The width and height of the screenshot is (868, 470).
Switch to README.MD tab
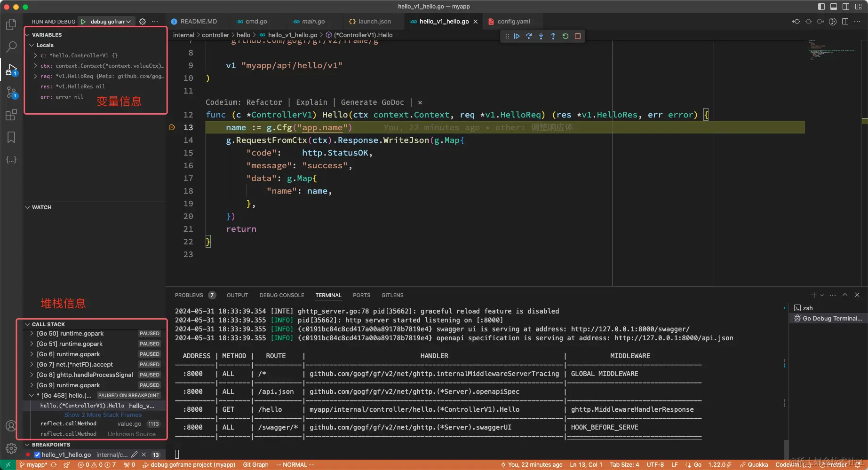198,22
